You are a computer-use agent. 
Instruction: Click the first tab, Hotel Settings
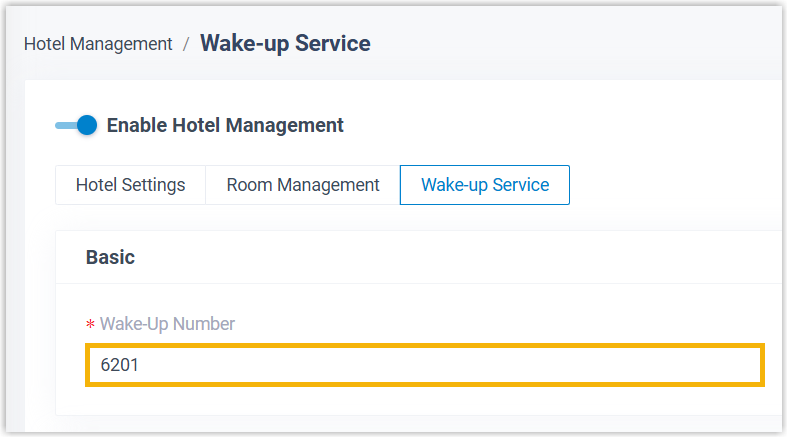tap(130, 185)
